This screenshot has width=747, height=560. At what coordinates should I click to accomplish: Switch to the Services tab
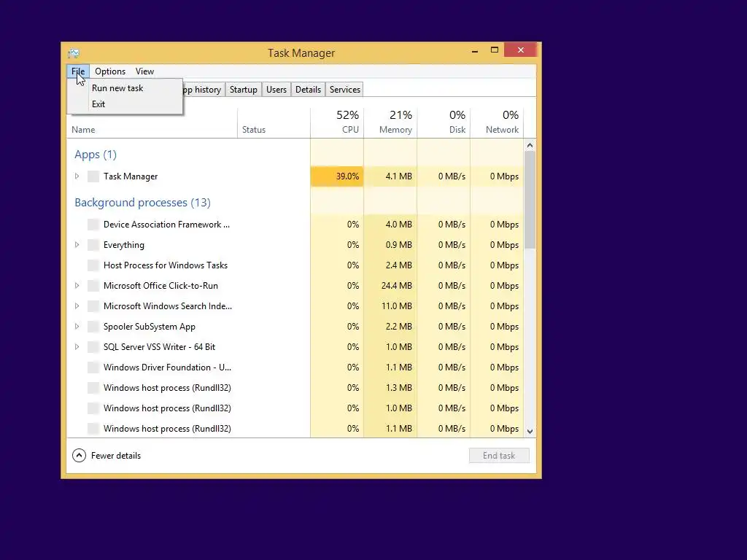coord(345,90)
